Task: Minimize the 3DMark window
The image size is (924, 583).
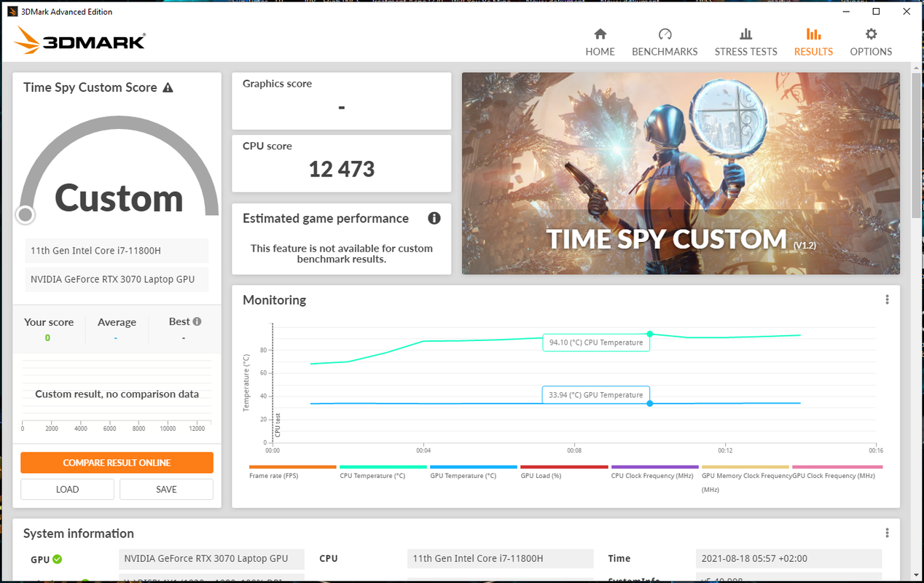Action: (x=845, y=12)
